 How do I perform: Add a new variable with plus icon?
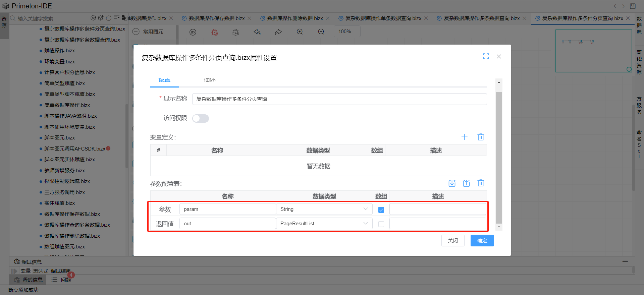click(464, 137)
